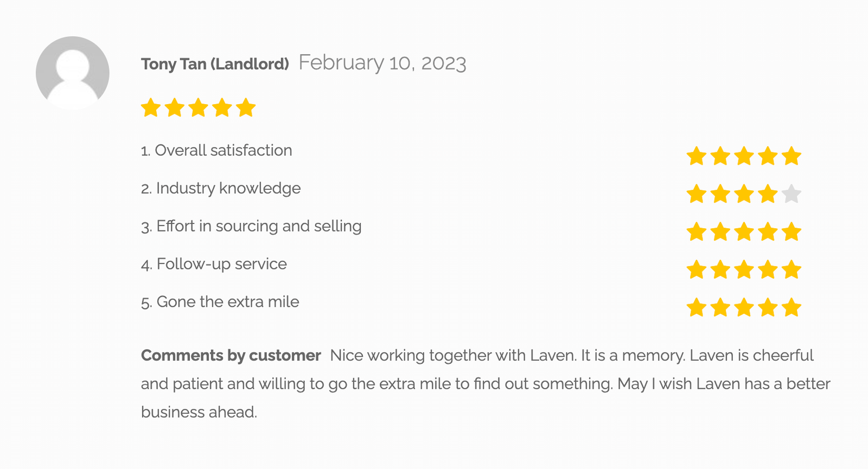This screenshot has width=868, height=469.
Task: Click the fifth star of the top summary rating
Action: tap(246, 107)
